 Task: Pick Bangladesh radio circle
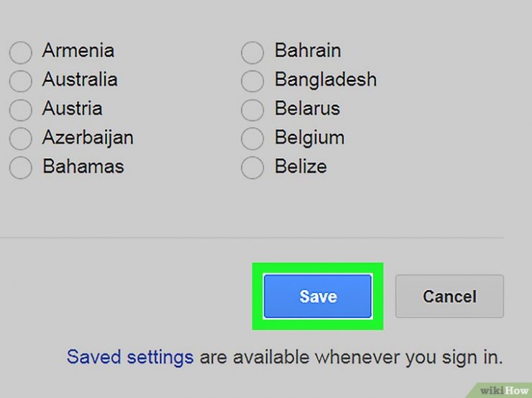click(x=252, y=81)
